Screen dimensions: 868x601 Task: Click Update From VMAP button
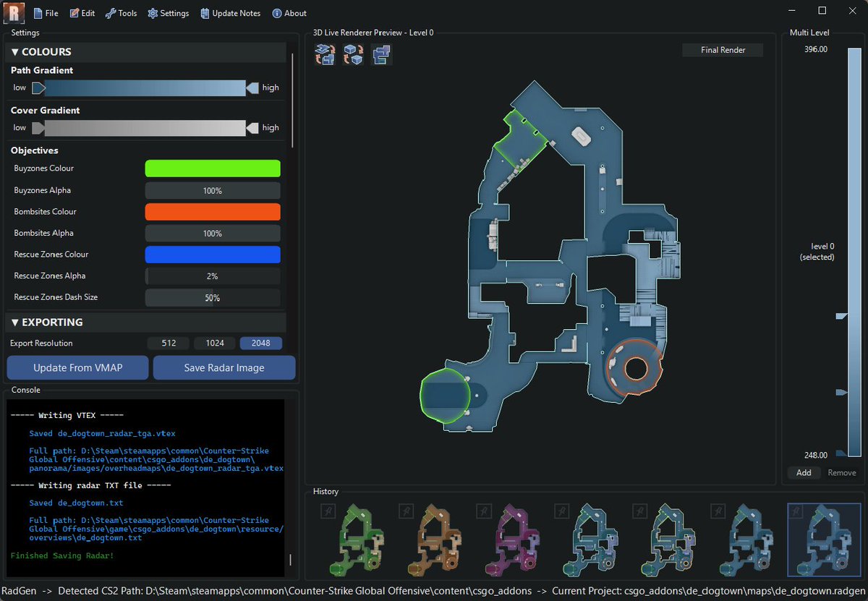[x=78, y=367]
